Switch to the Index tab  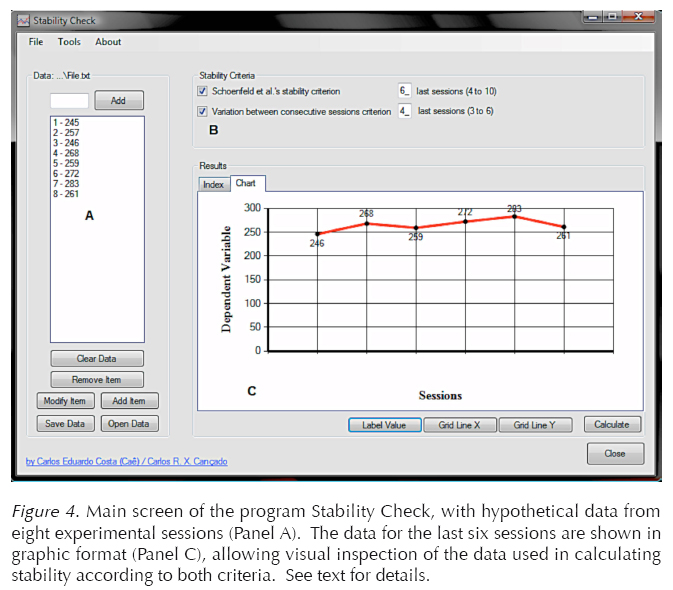213,184
